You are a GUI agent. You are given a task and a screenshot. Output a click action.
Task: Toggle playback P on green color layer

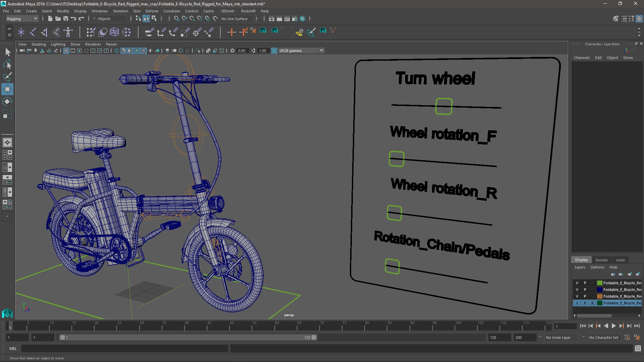tap(585, 283)
